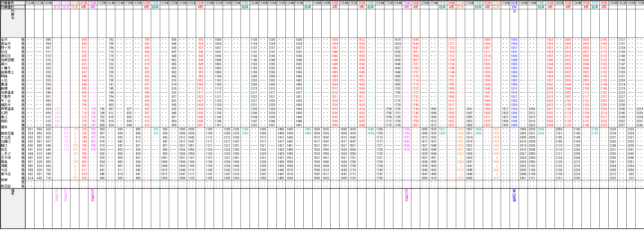
Task: Click the 福井 station row label
Action: [4, 127]
